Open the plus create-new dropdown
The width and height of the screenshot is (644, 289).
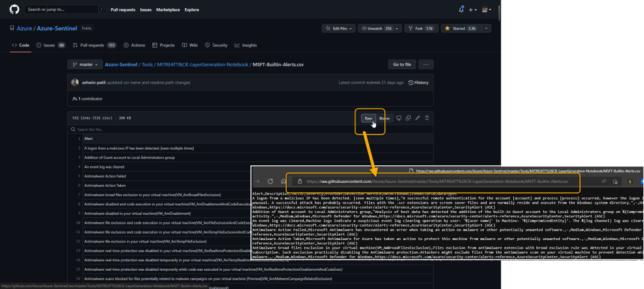coord(473,9)
